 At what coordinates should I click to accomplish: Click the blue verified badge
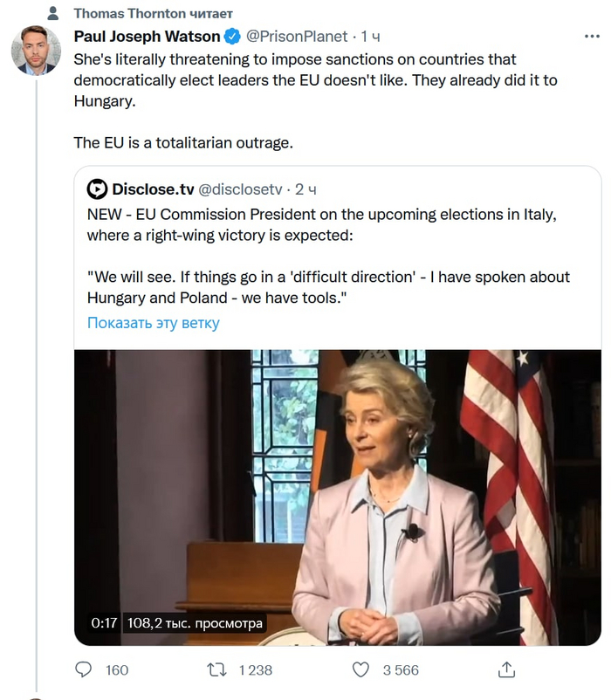[x=233, y=37]
